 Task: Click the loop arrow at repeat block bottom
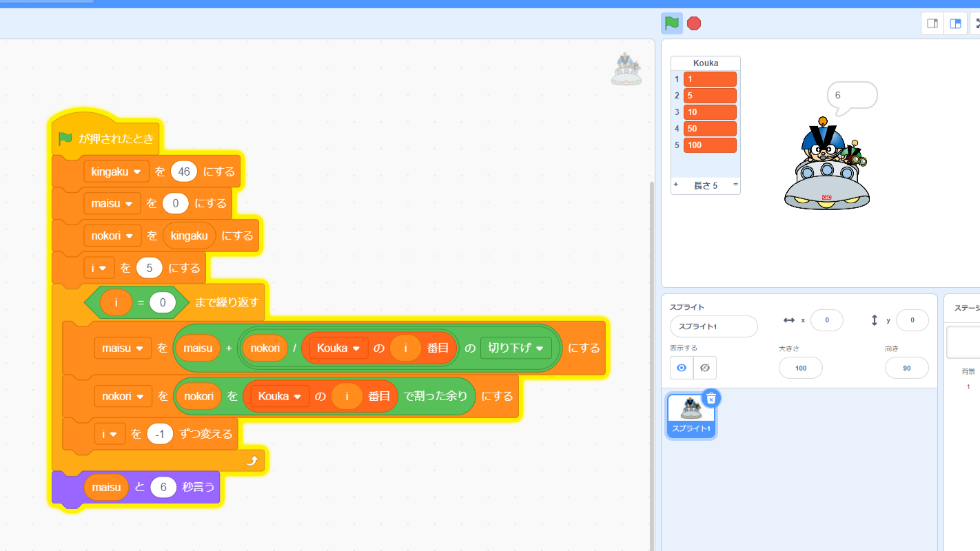pyautogui.click(x=252, y=461)
